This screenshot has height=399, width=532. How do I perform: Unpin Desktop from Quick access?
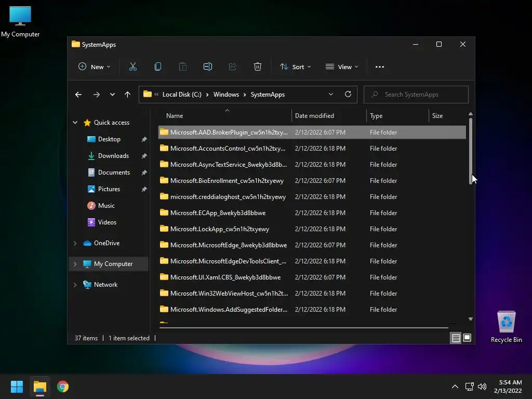pyautogui.click(x=144, y=139)
